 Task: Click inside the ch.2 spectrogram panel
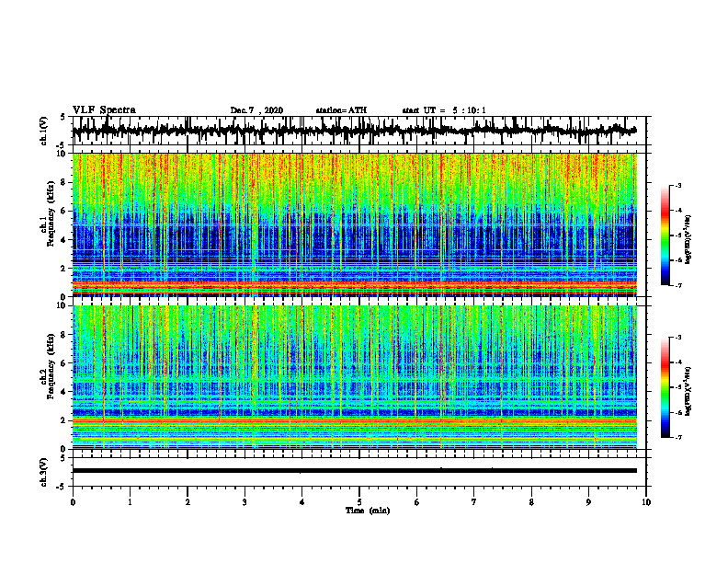click(354, 377)
